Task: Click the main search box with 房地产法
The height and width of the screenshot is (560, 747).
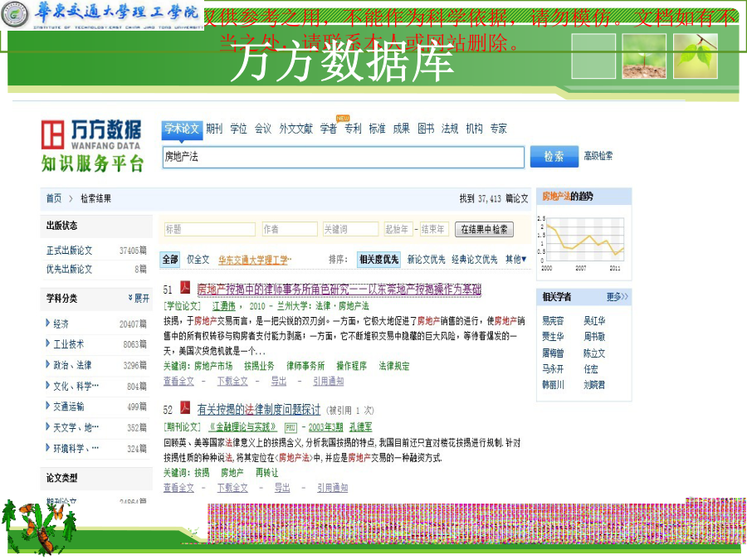Action: (343, 157)
